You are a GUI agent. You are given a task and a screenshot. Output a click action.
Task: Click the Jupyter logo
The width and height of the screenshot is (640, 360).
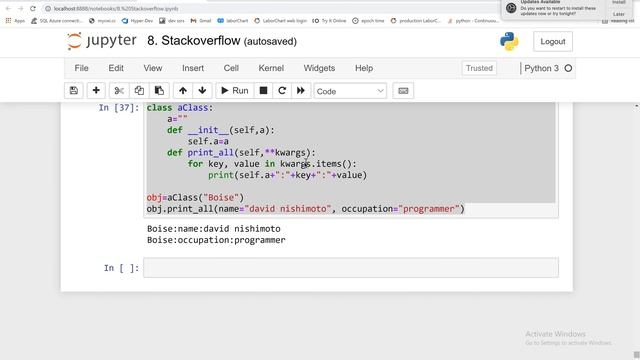point(102,41)
